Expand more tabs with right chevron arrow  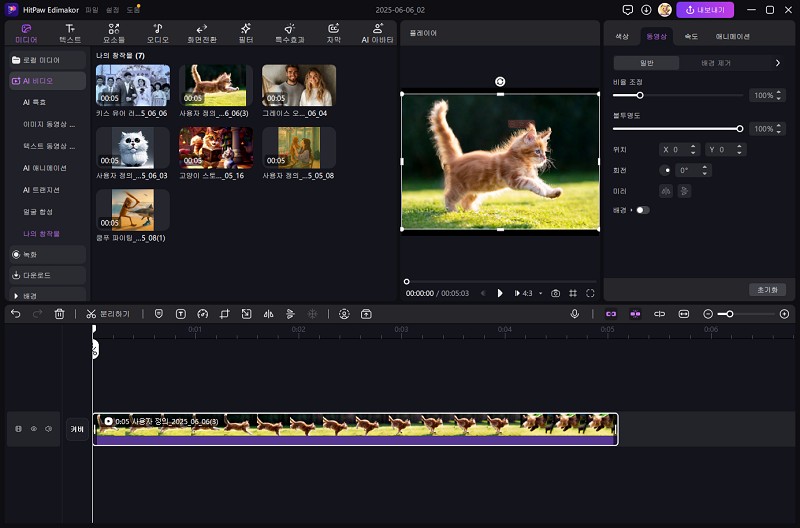pos(778,63)
